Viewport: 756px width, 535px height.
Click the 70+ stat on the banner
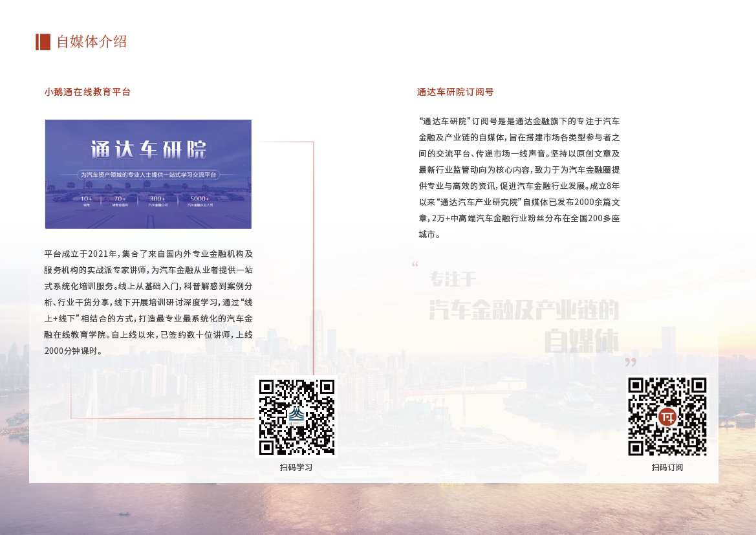click(120, 201)
